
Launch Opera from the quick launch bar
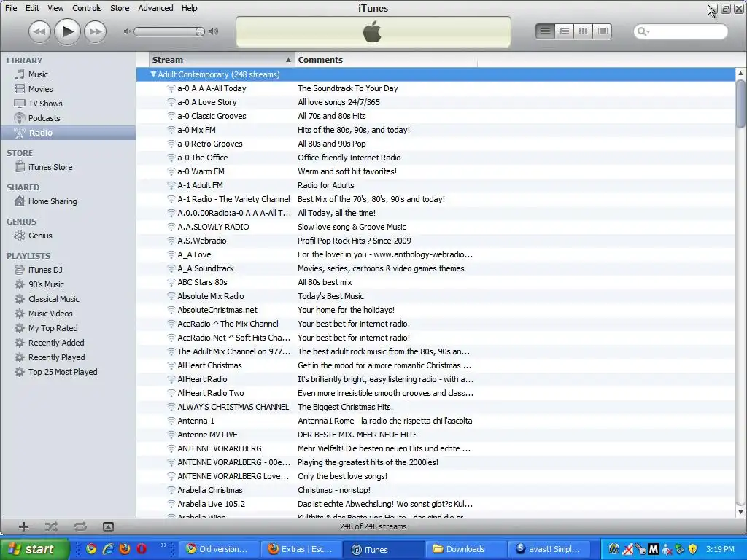pos(142,549)
